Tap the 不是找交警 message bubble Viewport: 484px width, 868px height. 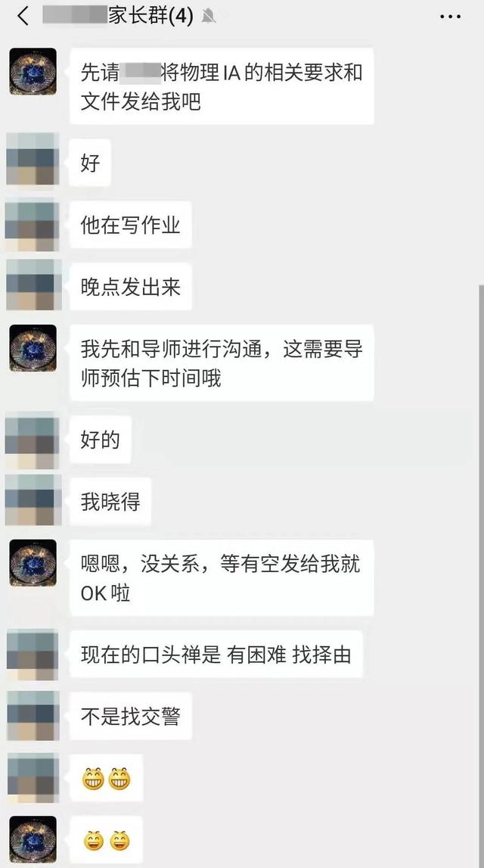point(131,717)
